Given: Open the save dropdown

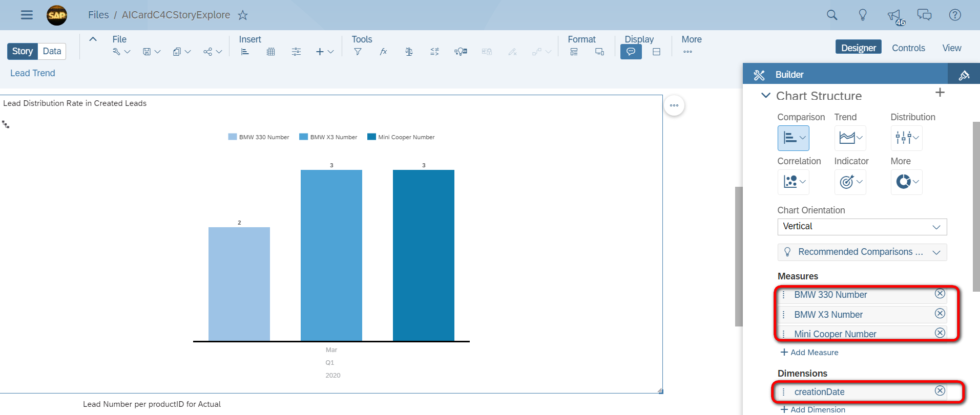Looking at the screenshot, I should click(x=152, y=52).
